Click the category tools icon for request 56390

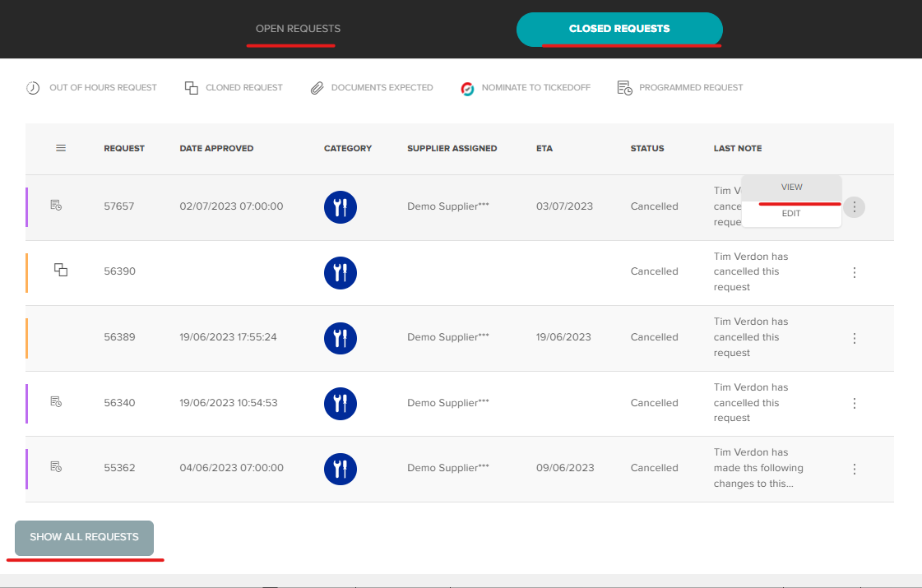[341, 273]
